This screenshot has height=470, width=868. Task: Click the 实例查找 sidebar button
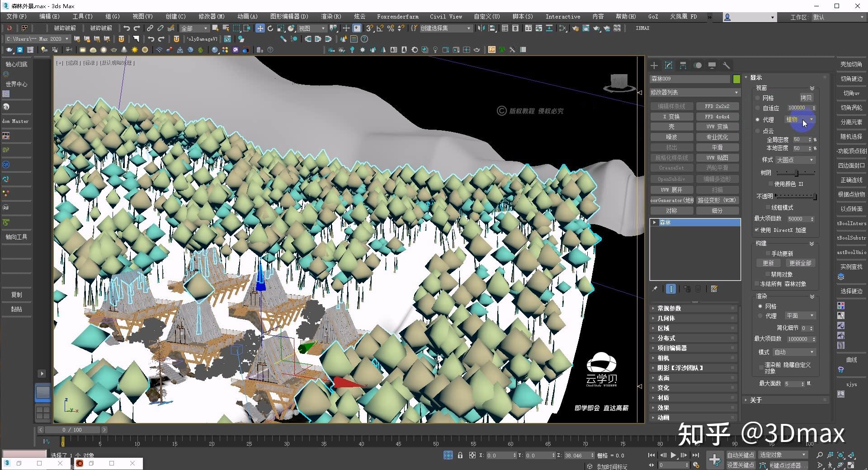point(851,267)
